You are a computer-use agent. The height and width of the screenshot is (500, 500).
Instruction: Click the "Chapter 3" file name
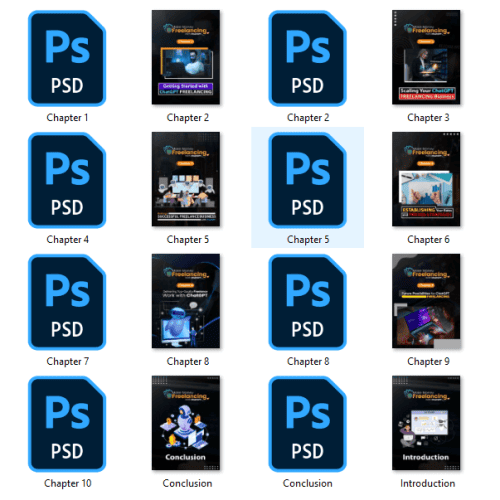(428, 118)
